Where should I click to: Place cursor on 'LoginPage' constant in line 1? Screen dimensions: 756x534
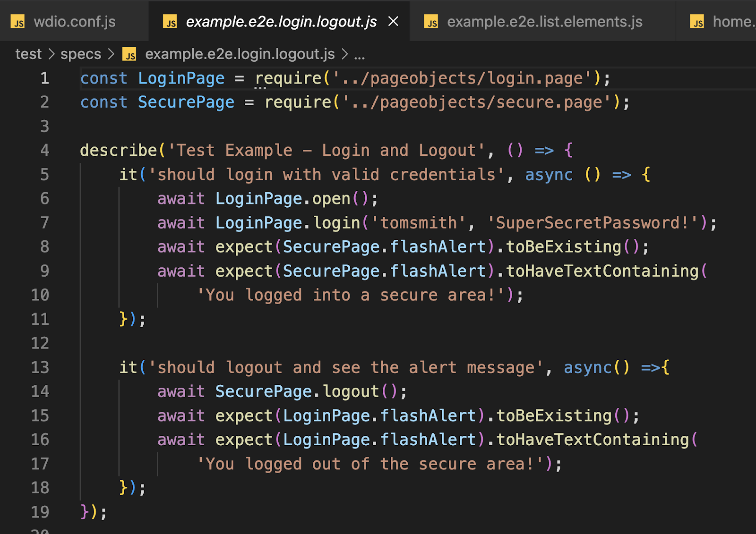(x=181, y=78)
